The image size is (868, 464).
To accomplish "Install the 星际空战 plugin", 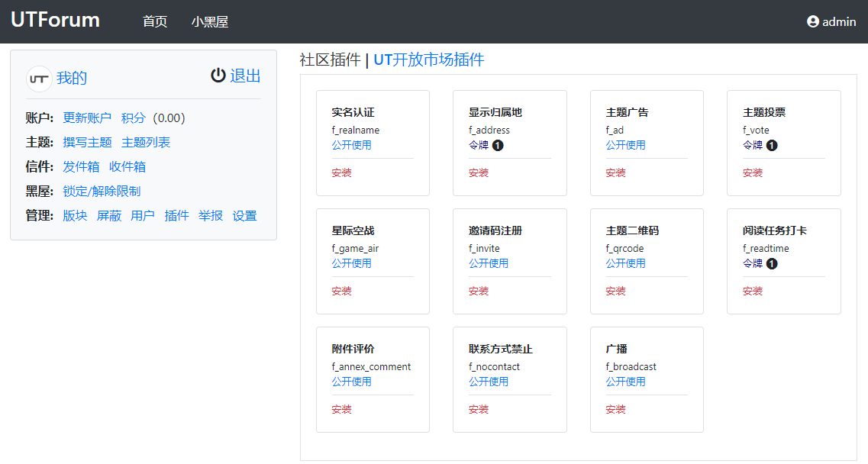I will (341, 292).
